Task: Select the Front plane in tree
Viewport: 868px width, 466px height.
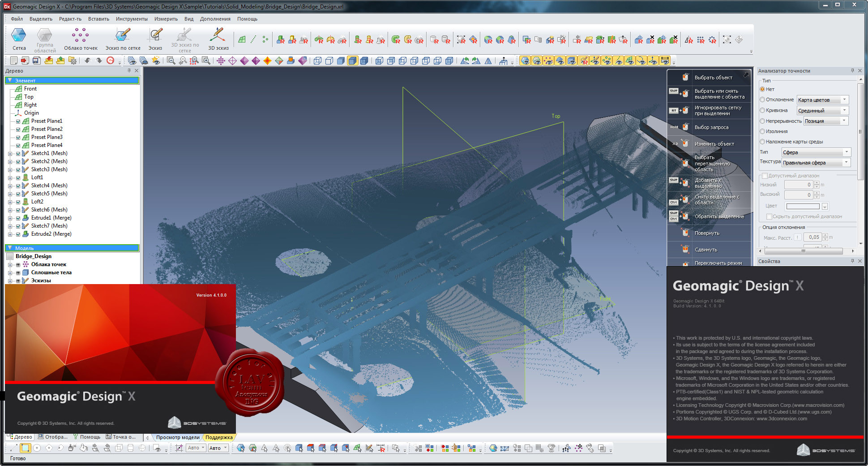Action: coord(30,89)
